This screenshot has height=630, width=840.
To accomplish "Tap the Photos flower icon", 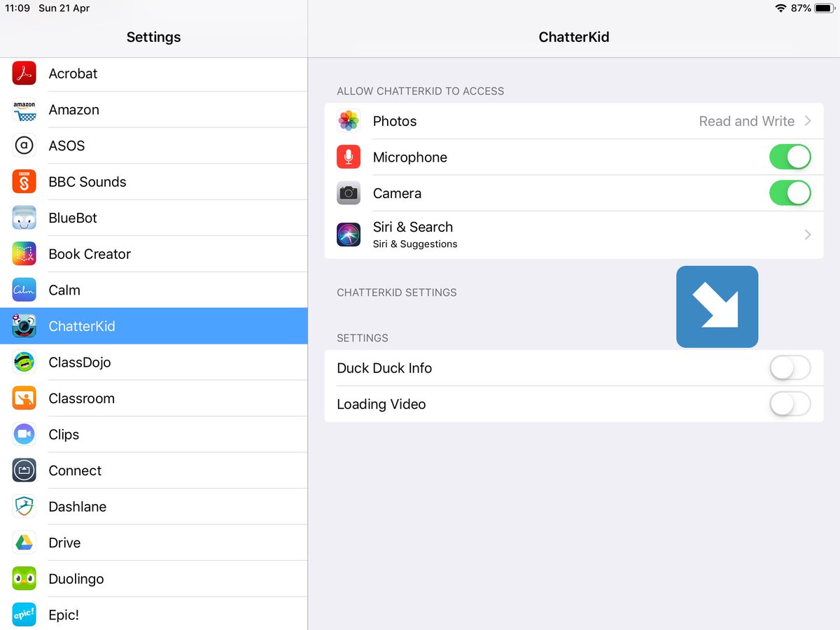I will (x=349, y=121).
